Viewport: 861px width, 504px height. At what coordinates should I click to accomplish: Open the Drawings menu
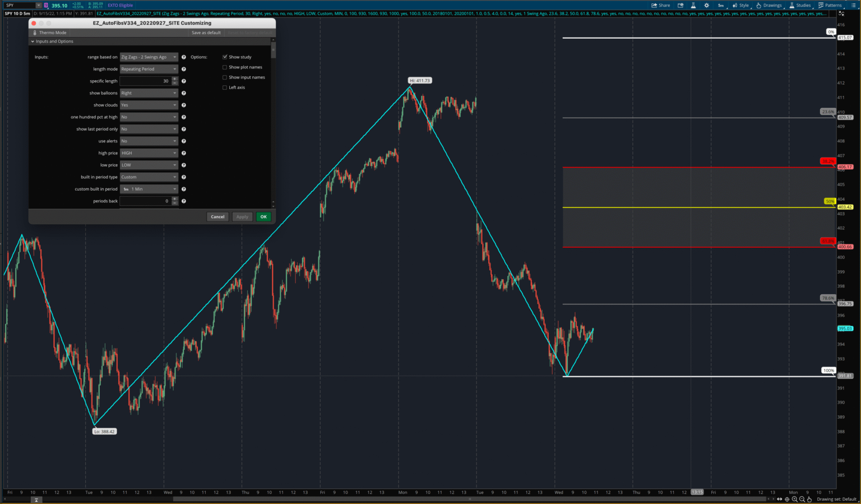pos(770,4)
